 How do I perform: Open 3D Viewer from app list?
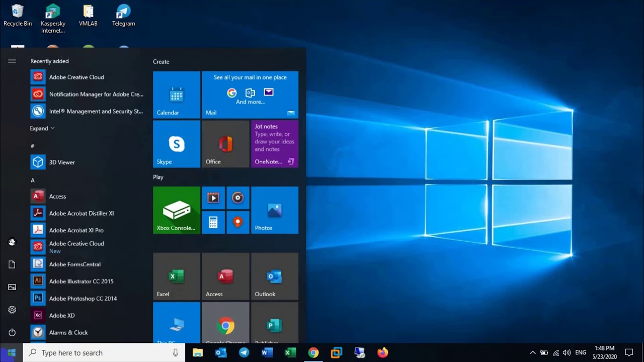tap(87, 162)
